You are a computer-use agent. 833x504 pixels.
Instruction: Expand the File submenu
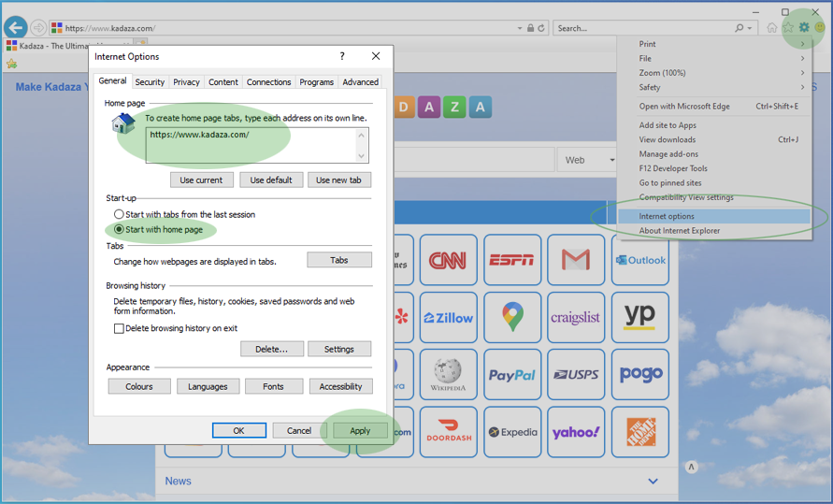click(x=802, y=58)
